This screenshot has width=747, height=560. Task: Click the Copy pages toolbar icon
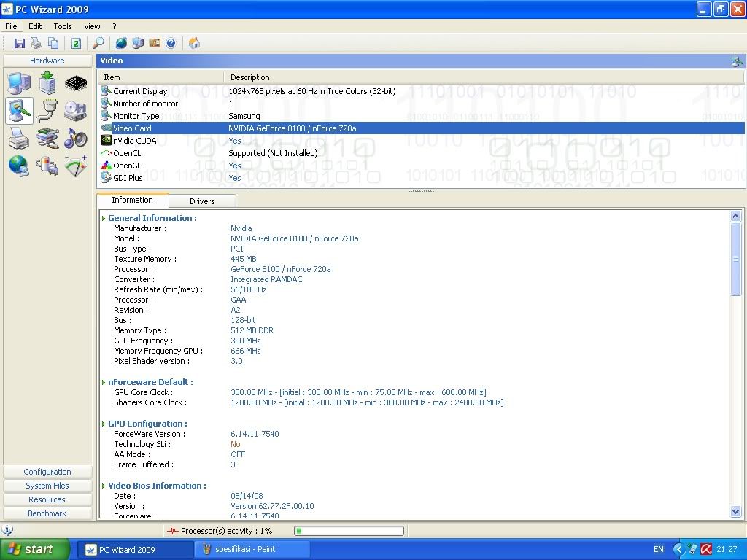click(53, 43)
